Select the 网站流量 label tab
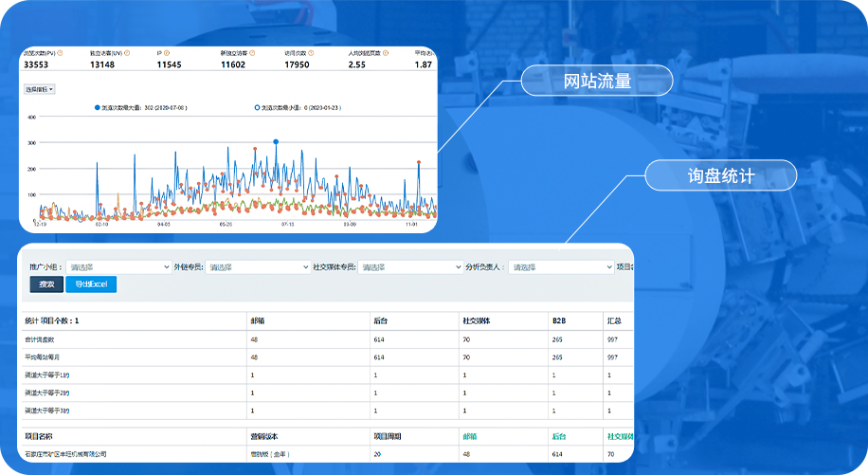Image resolution: width=868 pixels, height=475 pixels. click(x=596, y=81)
